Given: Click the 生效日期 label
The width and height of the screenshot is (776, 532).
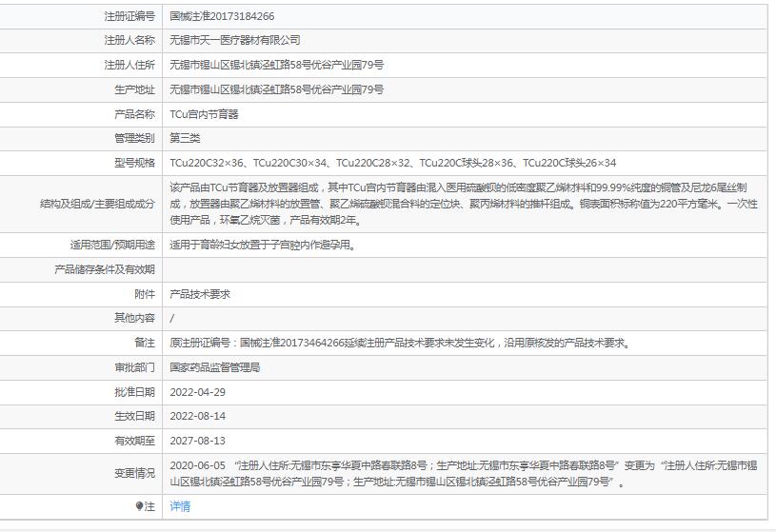Looking at the screenshot, I should [x=134, y=416].
